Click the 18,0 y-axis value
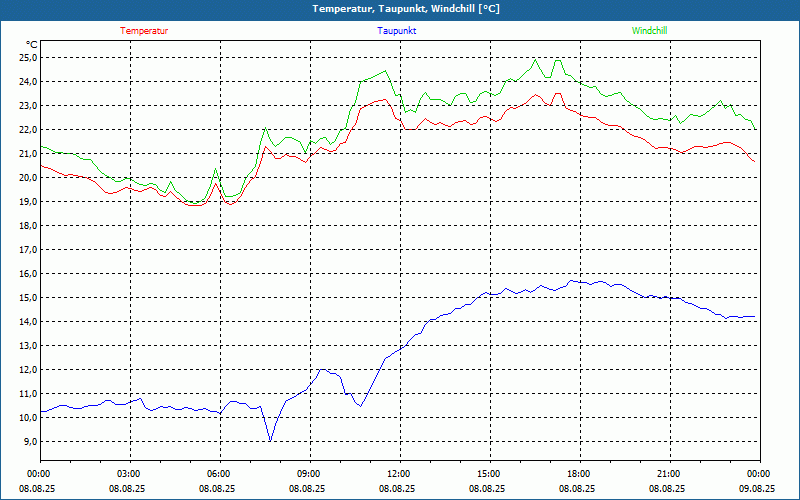Viewport: 800px width, 500px height. tap(28, 226)
